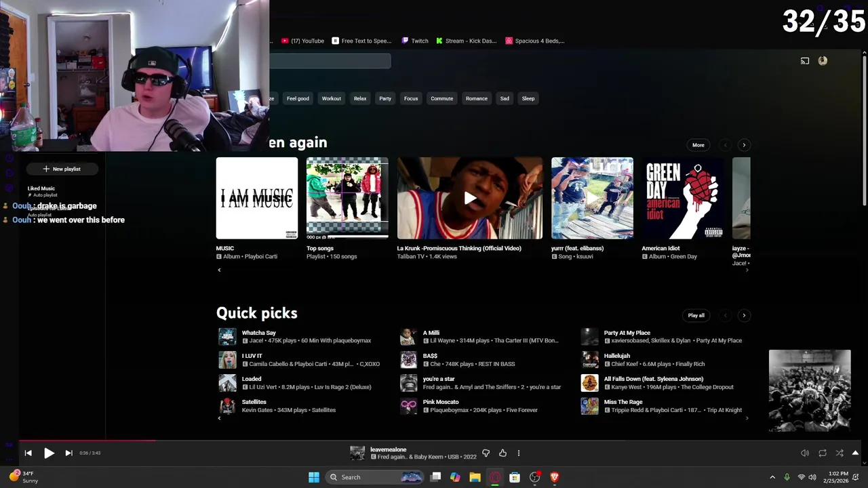
Task: Select the Feel good mood chip
Action: [298, 98]
